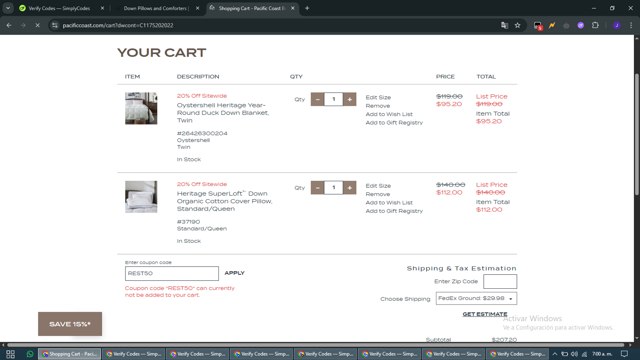Image resolution: width=640 pixels, height=360 pixels.
Task: Open the notification center icon
Action: [x=624, y=354]
